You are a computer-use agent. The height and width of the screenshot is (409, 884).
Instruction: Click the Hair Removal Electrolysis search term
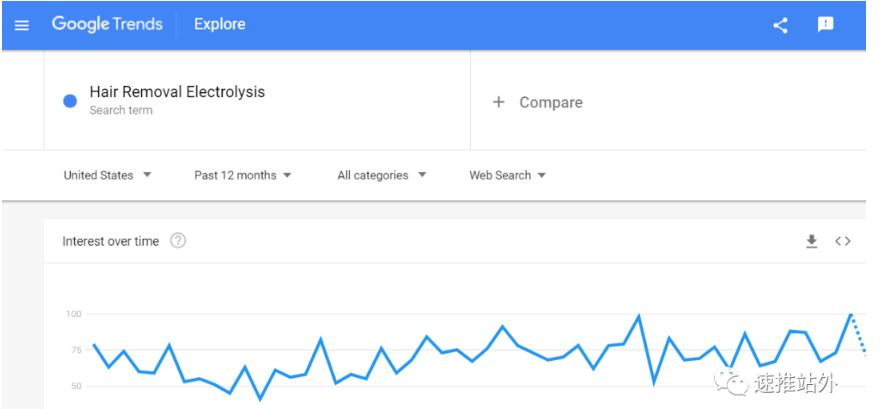pos(177,92)
